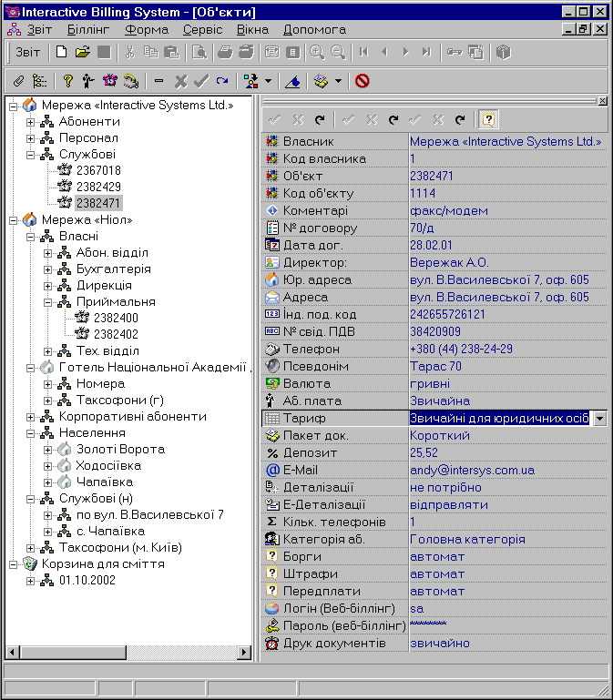Open the Сервіс menu

[x=203, y=29]
